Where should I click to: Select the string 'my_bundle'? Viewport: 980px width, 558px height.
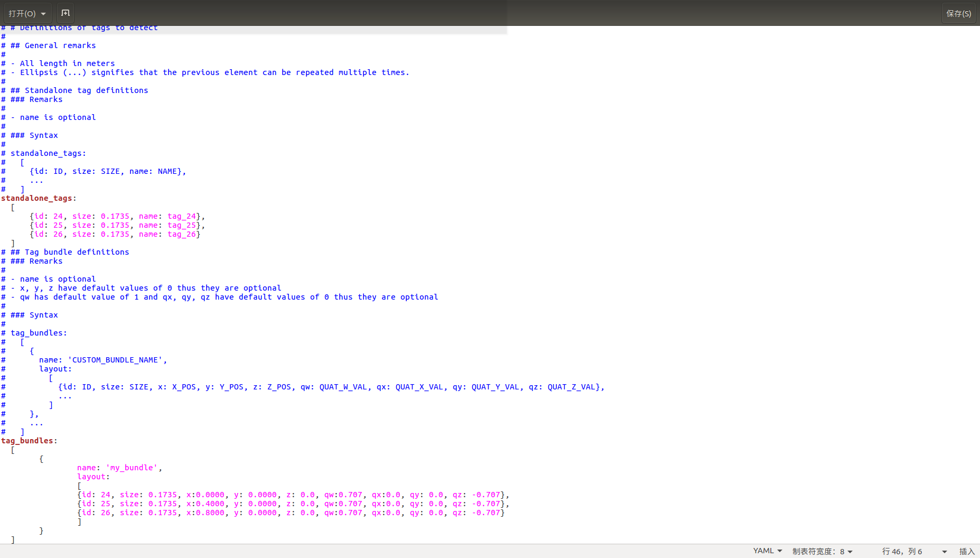point(131,467)
